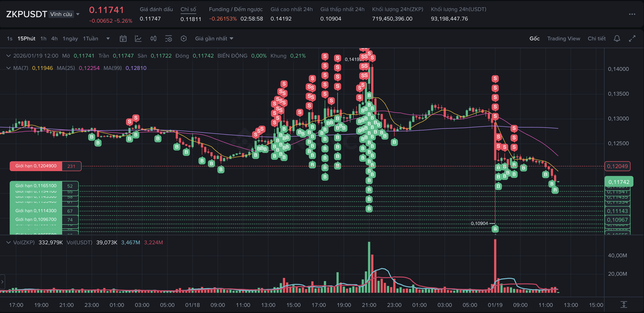Select the red limit order 0,1204900 label

[36, 166]
